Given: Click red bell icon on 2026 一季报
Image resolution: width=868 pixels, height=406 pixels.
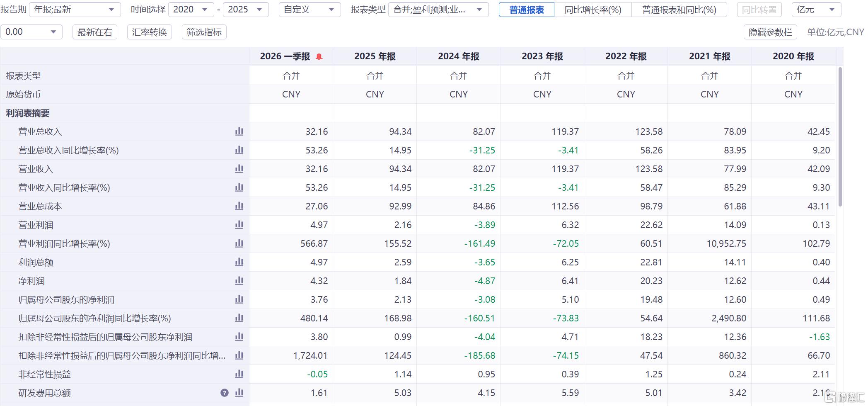Looking at the screenshot, I should (x=319, y=56).
